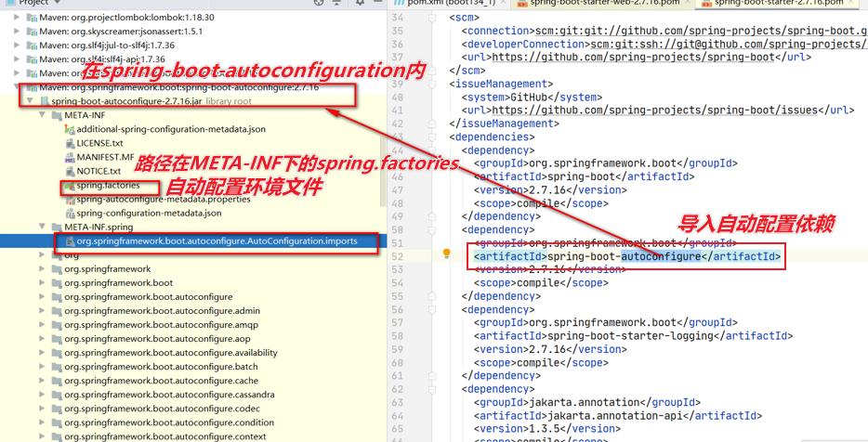868x442 pixels.
Task: Click the JSON file icon of additional-spring-configuration-metadata.json
Action: tap(70, 129)
